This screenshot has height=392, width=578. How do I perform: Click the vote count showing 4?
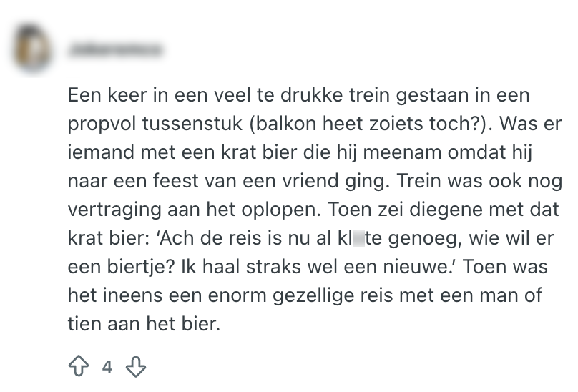point(107,368)
